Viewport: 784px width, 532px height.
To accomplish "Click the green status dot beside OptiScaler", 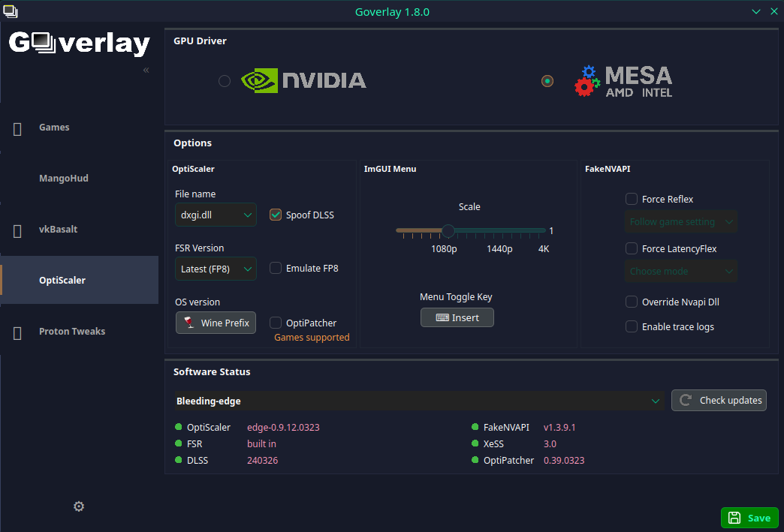I will [179, 427].
